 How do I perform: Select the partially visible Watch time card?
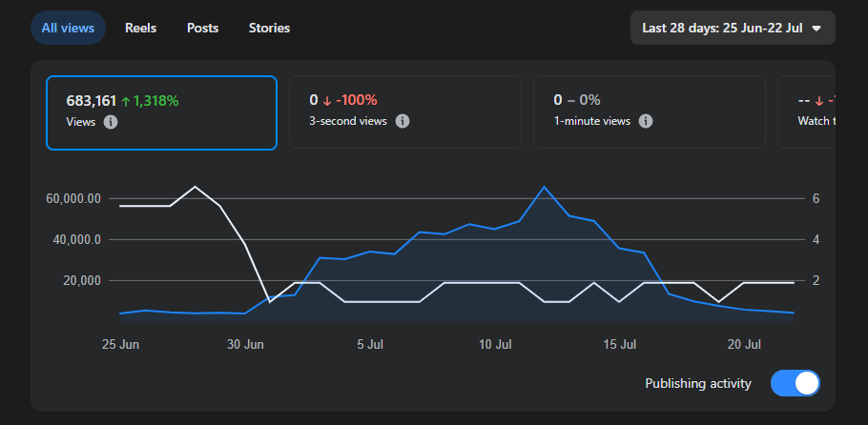point(807,112)
